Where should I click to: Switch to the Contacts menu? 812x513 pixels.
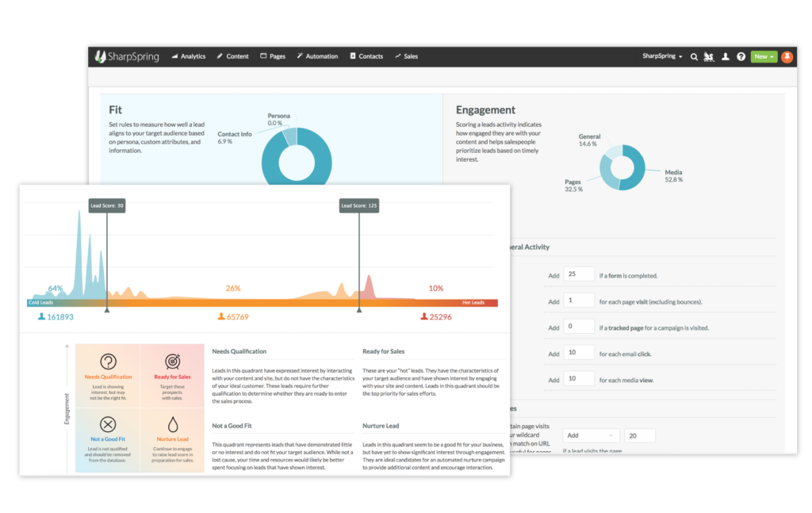tap(366, 56)
